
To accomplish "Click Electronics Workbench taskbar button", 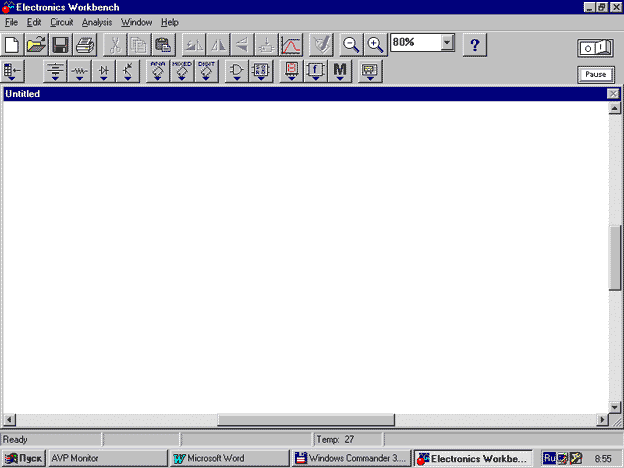I will [473, 458].
